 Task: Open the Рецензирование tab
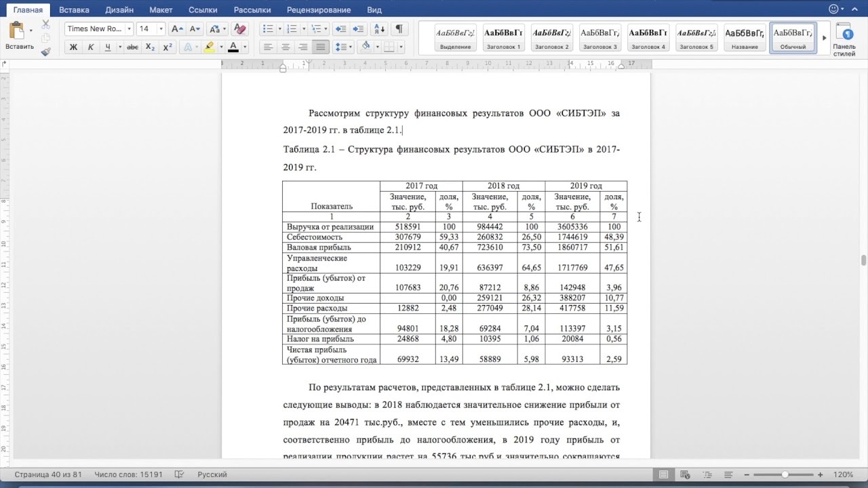pos(319,10)
